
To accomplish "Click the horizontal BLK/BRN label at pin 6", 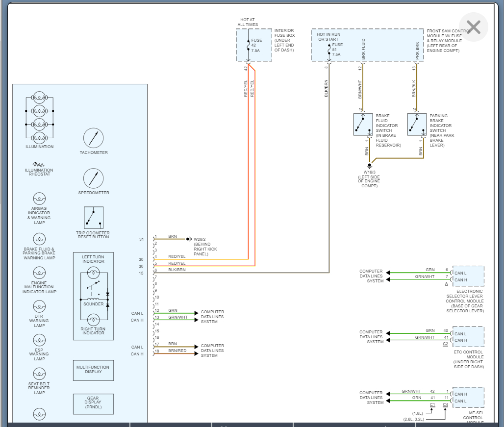I will point(177,270).
